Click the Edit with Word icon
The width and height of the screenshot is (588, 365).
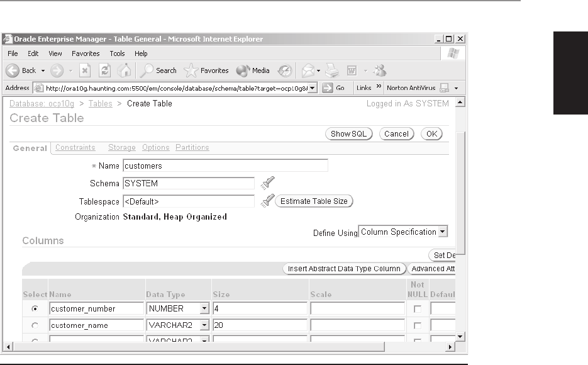coord(352,70)
